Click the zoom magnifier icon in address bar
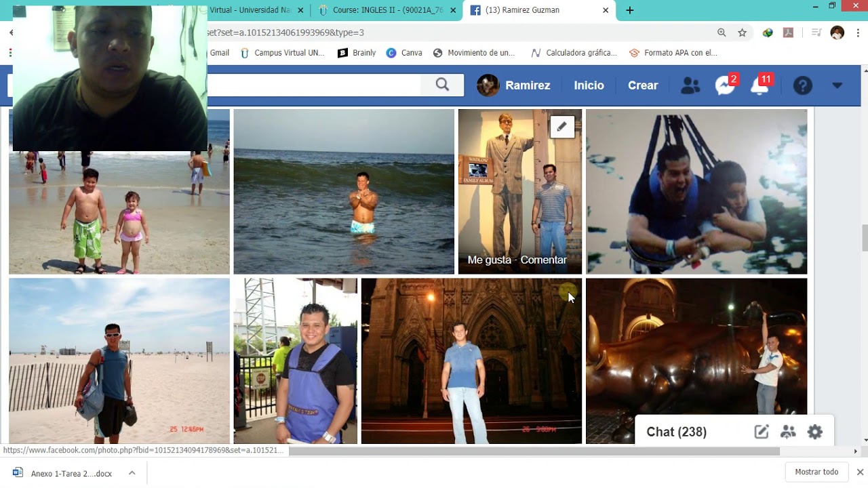 722,33
